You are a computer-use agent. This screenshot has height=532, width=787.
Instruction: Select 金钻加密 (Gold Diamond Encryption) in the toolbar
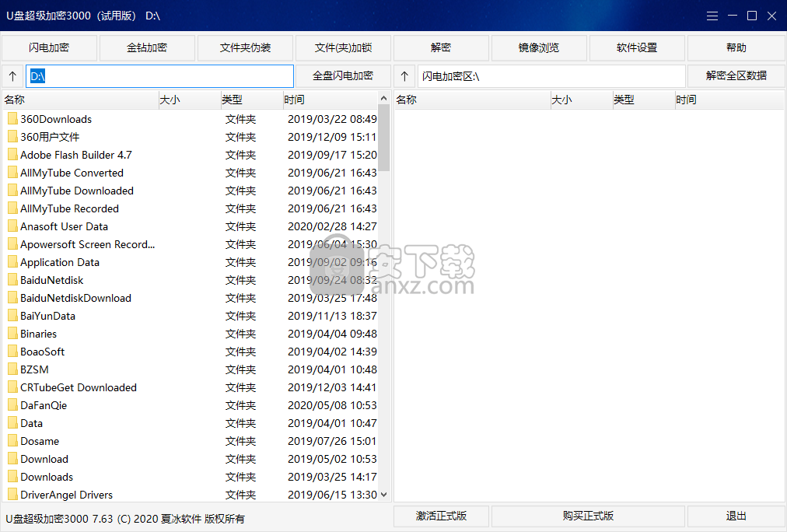pyautogui.click(x=146, y=47)
